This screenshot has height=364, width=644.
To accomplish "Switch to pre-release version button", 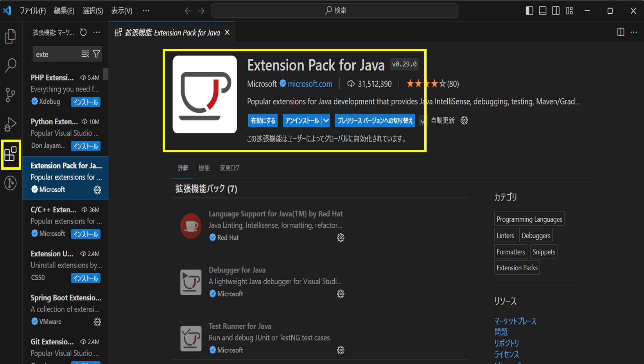I will pos(375,120).
